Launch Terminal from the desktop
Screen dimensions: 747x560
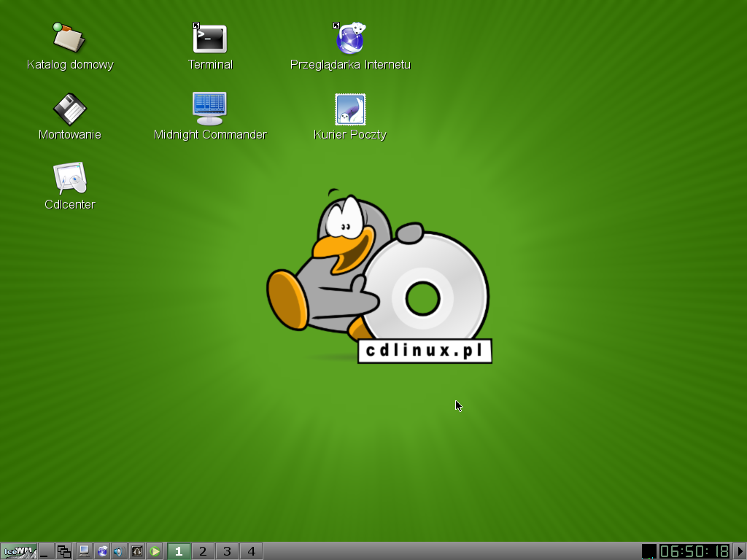(210, 38)
